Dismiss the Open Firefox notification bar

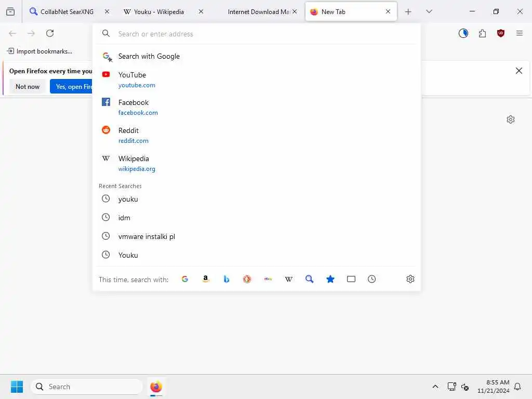pos(519,71)
